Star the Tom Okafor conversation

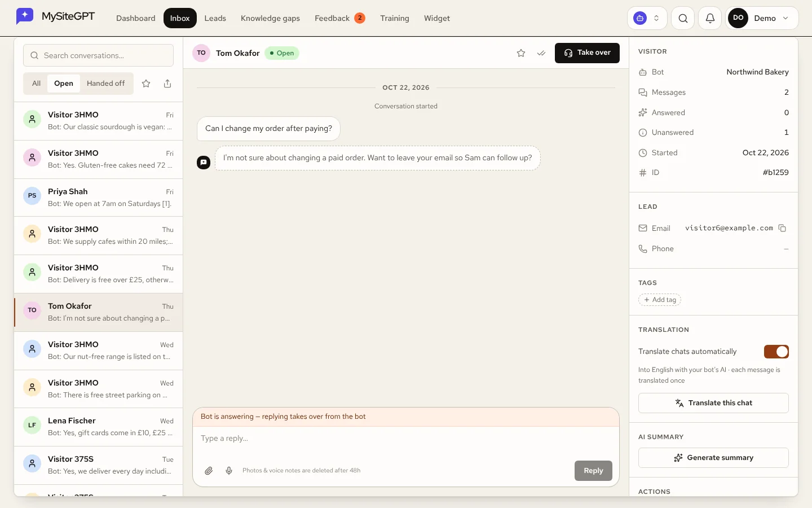point(521,53)
